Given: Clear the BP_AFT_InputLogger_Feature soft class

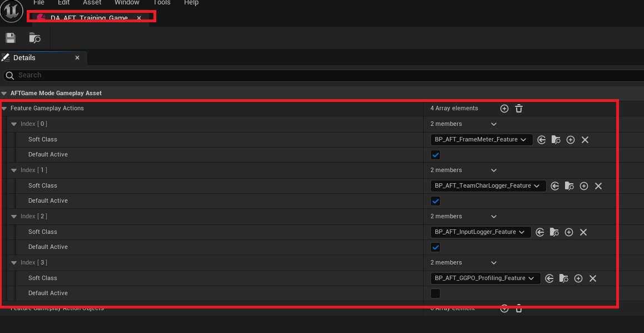Looking at the screenshot, I should (x=583, y=232).
